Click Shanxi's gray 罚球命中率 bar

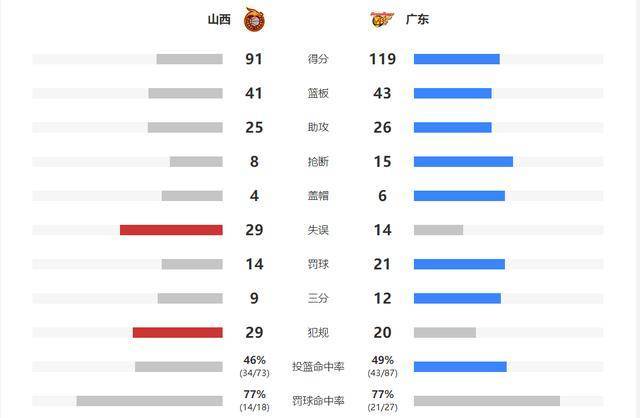(149, 401)
